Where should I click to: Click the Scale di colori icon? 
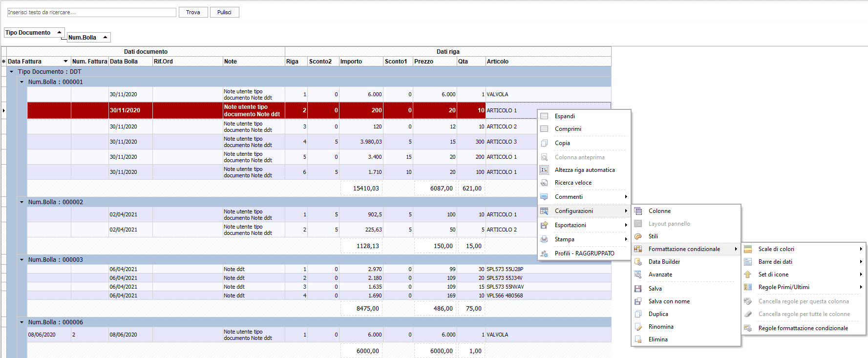click(x=748, y=249)
